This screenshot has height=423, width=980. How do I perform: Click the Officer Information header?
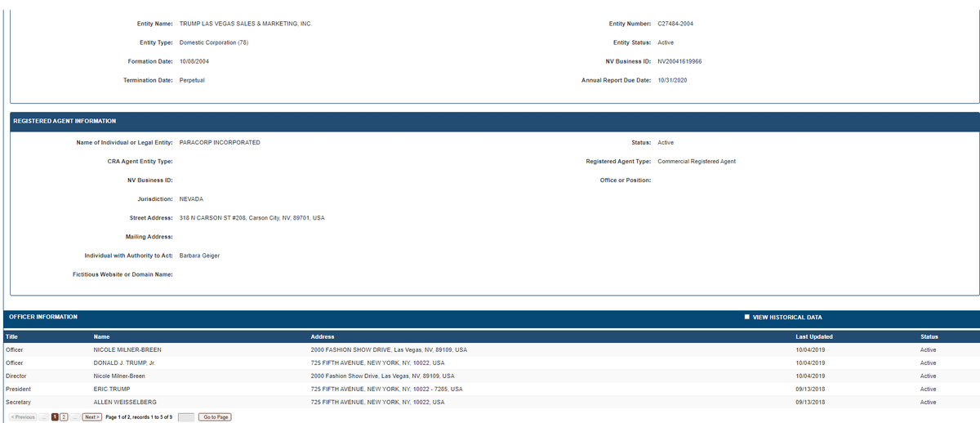43,317
